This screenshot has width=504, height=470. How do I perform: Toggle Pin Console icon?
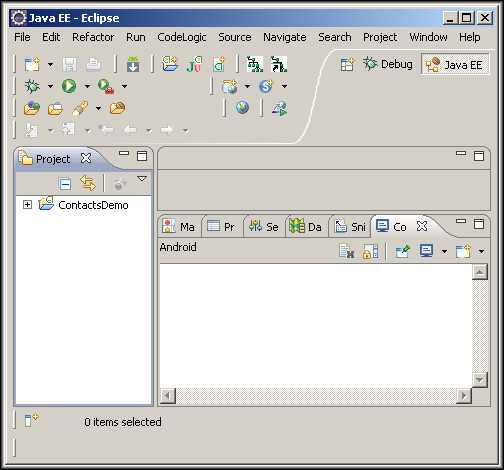[x=403, y=251]
